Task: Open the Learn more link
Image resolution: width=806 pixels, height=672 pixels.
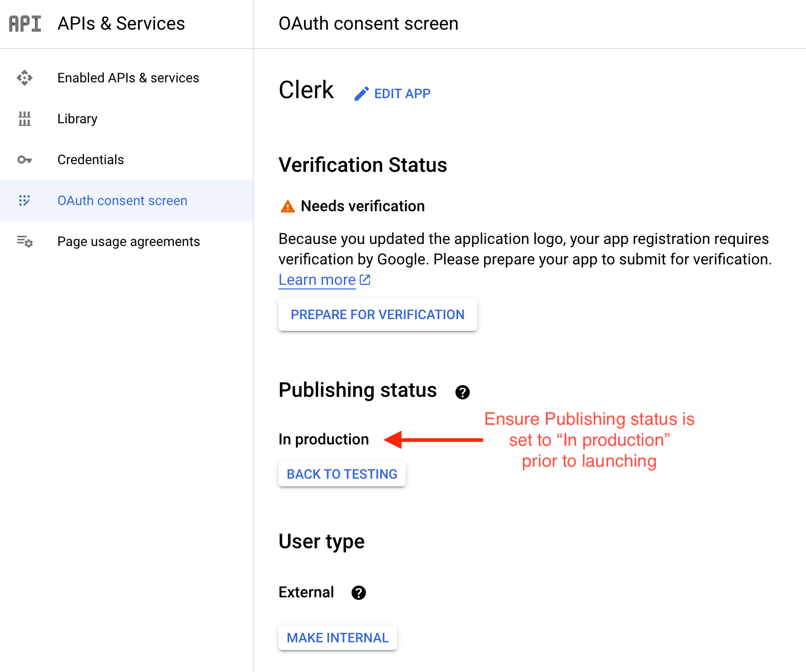Action: pyautogui.click(x=316, y=279)
